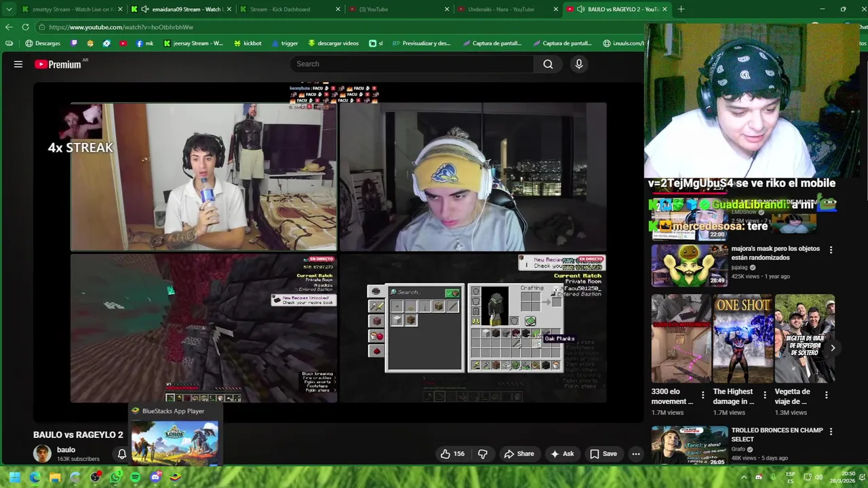Open Vegetta de viaje short
Viewport: 868px width, 488px height.
coord(805,338)
